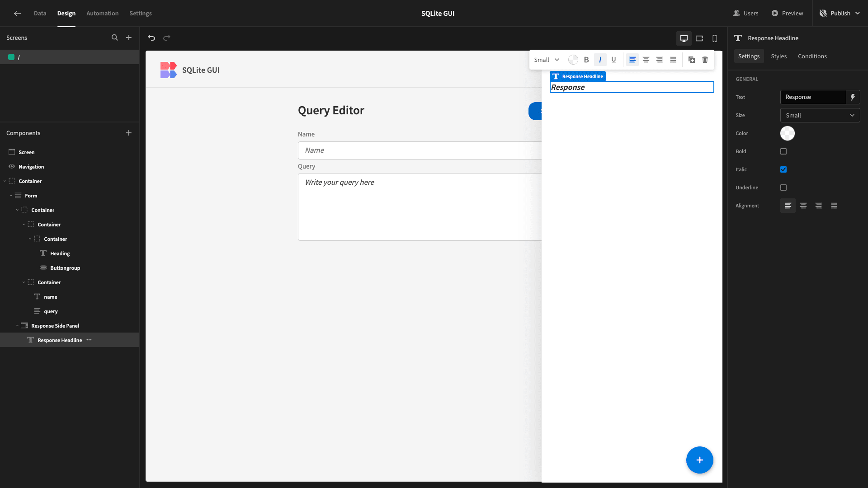Add a component with plus icon

coord(129,133)
